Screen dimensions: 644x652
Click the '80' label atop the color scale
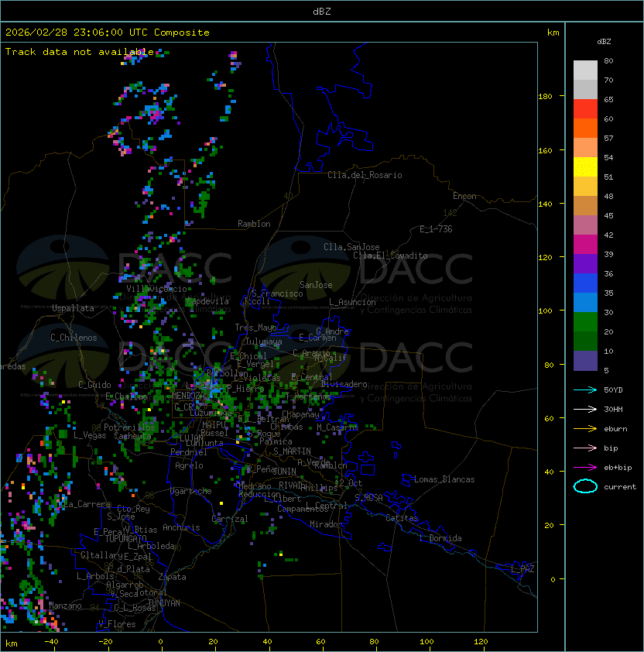[608, 60]
